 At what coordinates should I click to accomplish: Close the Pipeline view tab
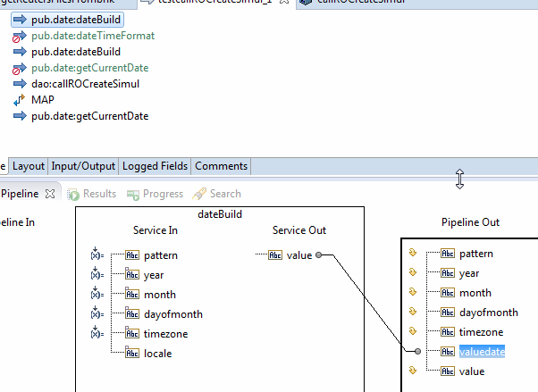pos(50,194)
